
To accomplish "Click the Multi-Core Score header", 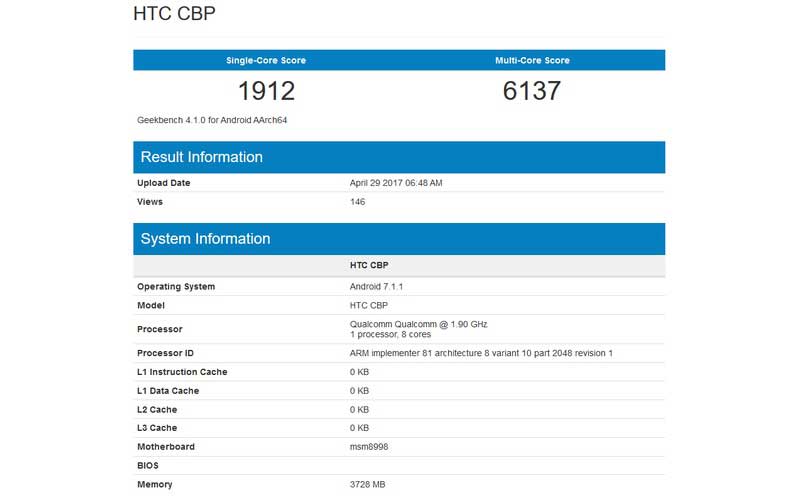I will 532,60.
